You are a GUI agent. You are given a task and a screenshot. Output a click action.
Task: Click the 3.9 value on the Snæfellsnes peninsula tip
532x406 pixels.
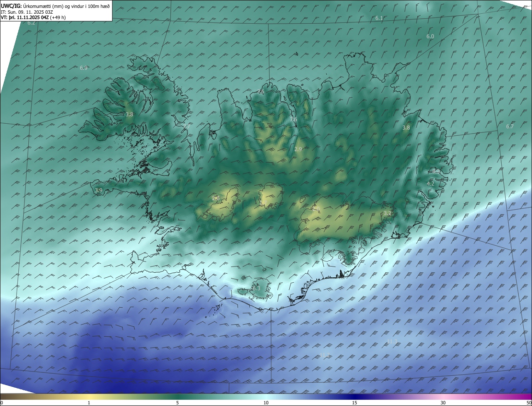[x=99, y=191]
